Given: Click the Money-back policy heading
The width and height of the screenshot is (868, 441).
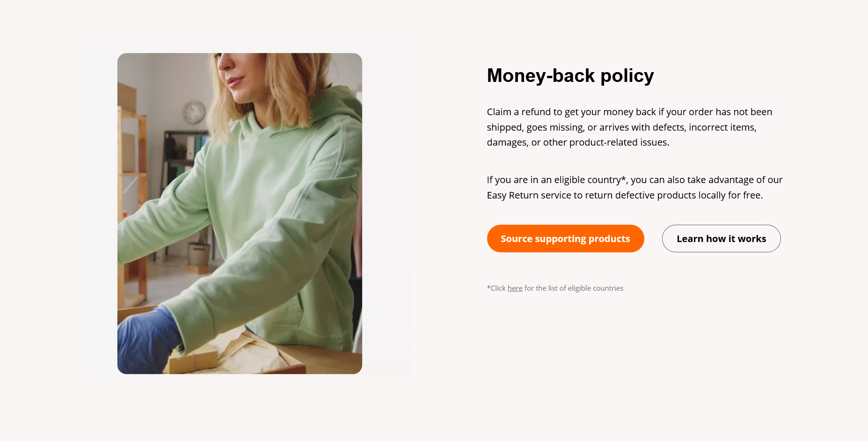Looking at the screenshot, I should [570, 75].
